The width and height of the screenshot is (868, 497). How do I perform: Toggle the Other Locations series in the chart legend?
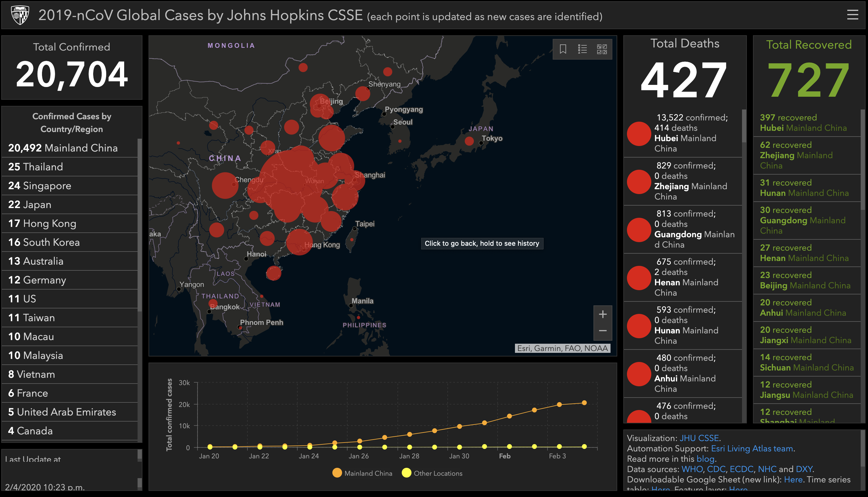pyautogui.click(x=432, y=473)
